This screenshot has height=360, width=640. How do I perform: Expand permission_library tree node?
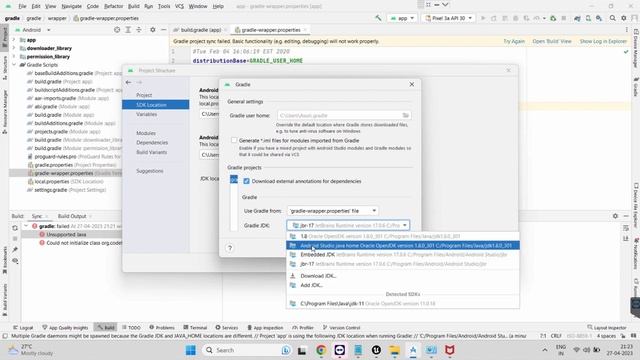pos(14,56)
